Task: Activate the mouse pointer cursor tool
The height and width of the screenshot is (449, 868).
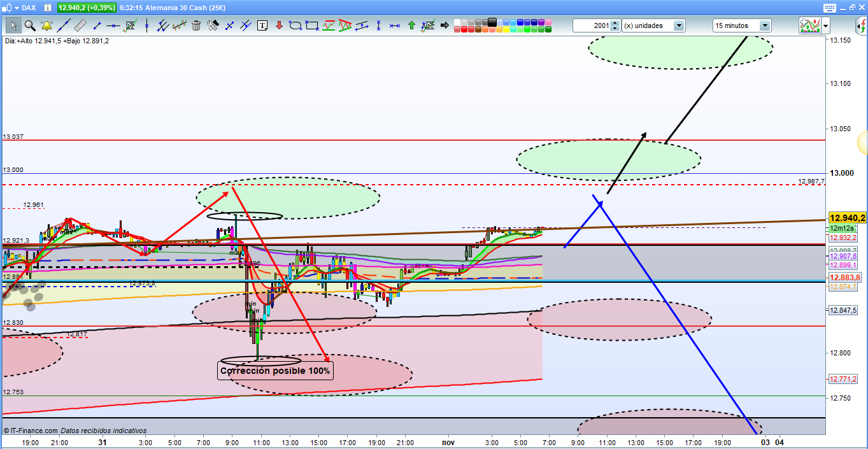Action: 13,25
